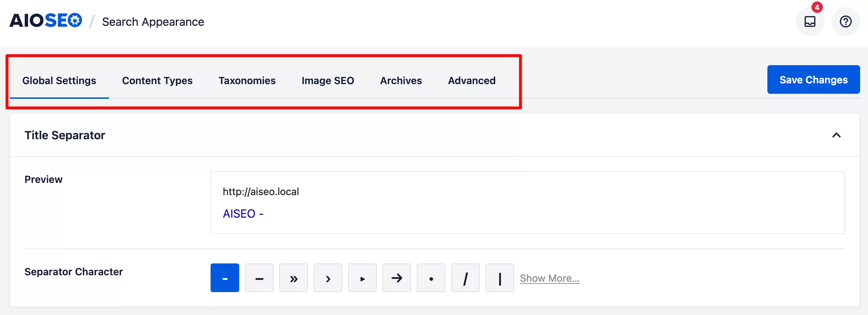The height and width of the screenshot is (315, 868).
Task: Collapse the Title Separator section
Action: pyautogui.click(x=836, y=135)
